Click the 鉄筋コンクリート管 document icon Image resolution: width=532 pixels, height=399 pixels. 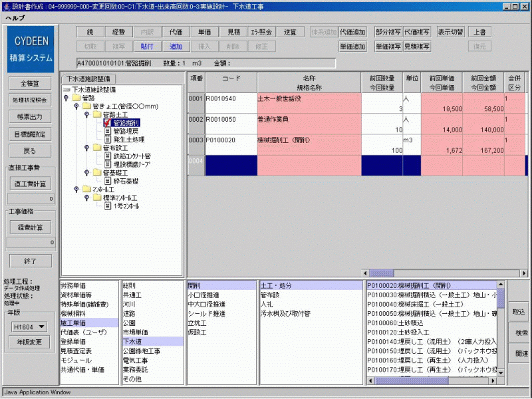click(108, 156)
